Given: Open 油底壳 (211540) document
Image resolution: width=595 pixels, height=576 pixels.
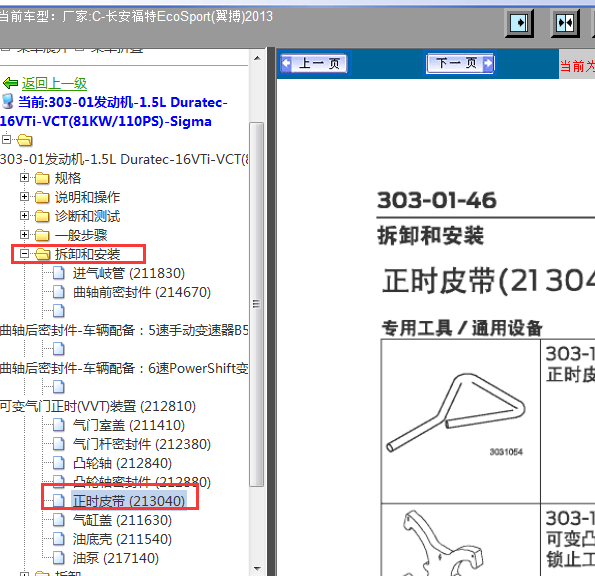Looking at the screenshot, I should coord(122,539).
